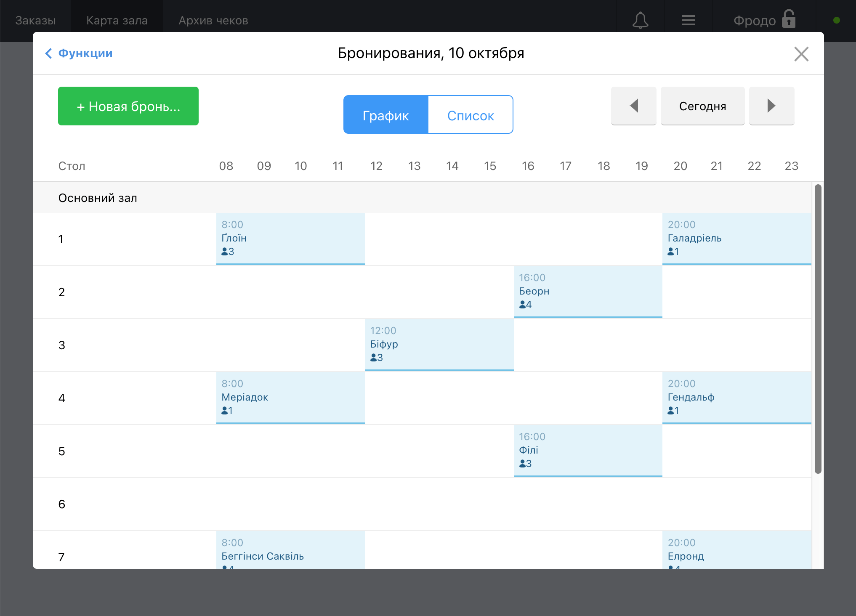The width and height of the screenshot is (856, 616).
Task: Switch to График view toggle
Action: (385, 114)
